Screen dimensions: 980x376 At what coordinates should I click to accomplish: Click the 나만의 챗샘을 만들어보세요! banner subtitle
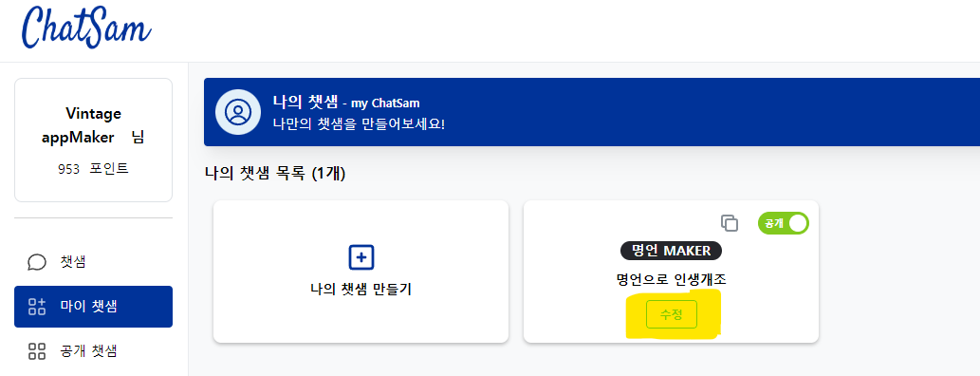click(x=359, y=123)
